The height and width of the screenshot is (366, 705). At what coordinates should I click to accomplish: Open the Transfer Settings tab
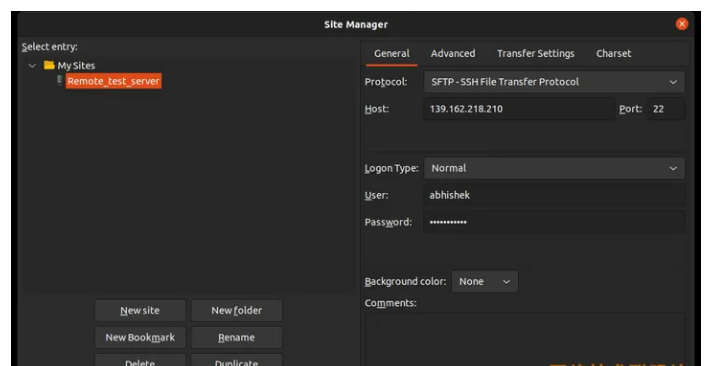[535, 54]
